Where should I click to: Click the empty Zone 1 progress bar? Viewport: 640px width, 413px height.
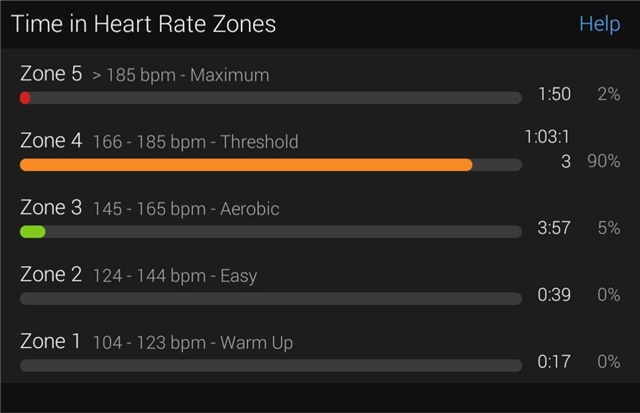(x=270, y=365)
